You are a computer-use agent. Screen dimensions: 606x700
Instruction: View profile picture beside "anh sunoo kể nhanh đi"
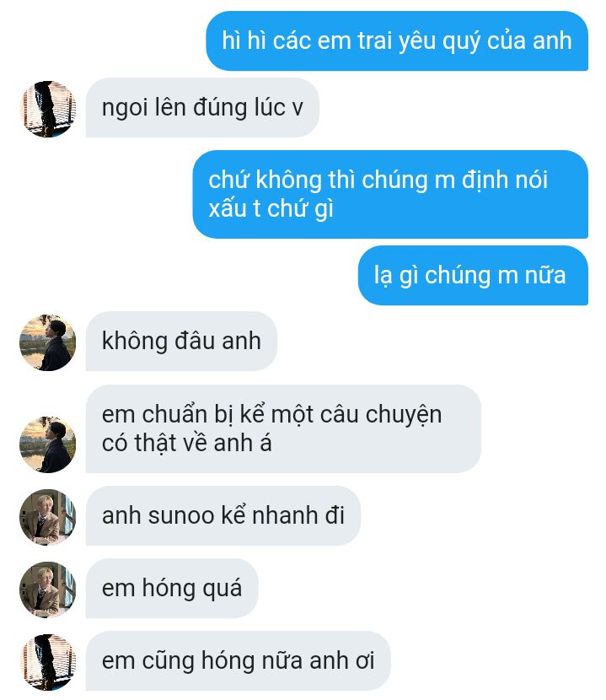(x=48, y=517)
